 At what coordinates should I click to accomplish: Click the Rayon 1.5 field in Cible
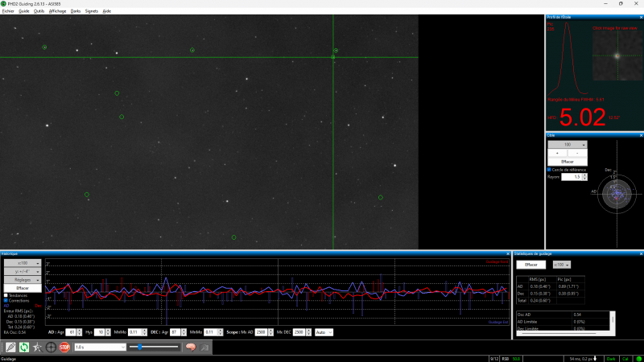click(572, 177)
